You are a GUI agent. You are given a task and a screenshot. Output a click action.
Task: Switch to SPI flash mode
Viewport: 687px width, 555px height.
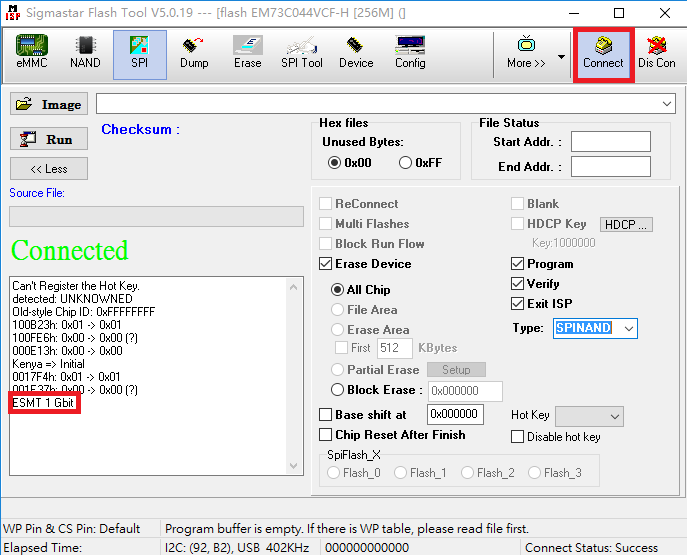point(140,55)
